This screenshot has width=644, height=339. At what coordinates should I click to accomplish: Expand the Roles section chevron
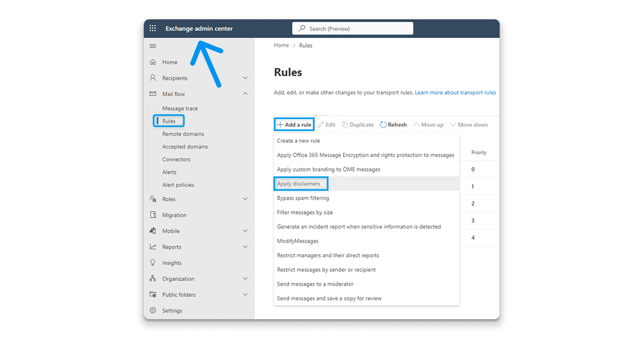(x=245, y=199)
